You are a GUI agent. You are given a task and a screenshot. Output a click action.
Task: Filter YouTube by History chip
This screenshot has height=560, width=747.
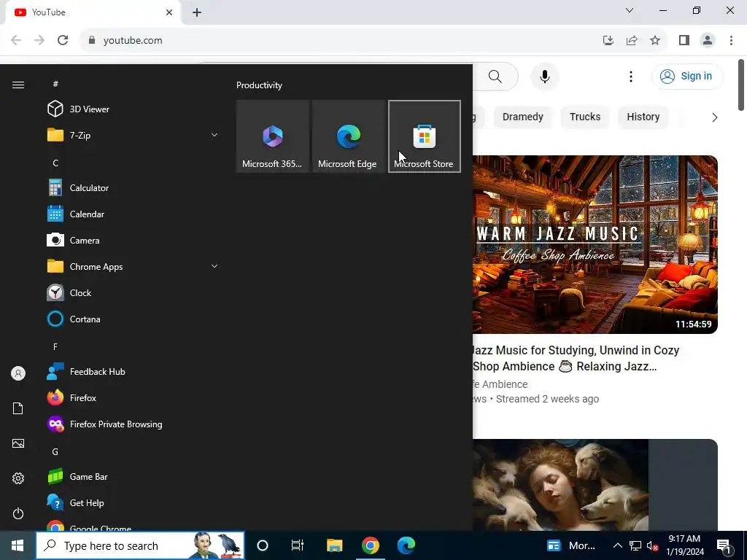coord(643,117)
